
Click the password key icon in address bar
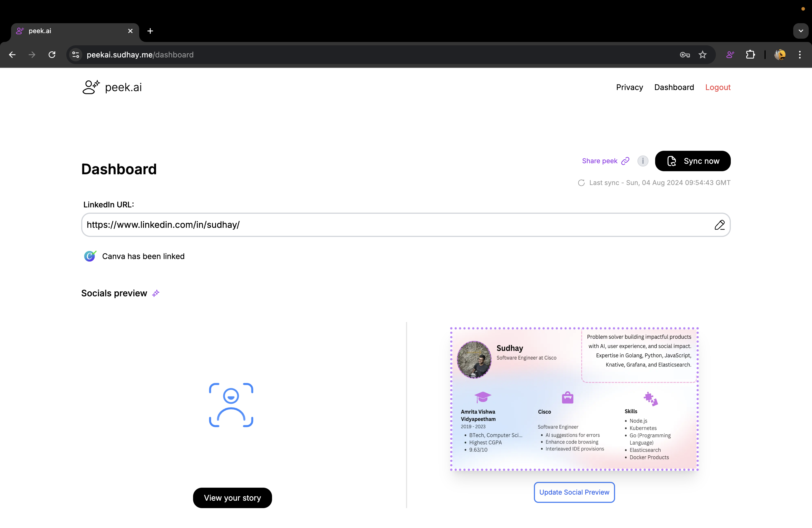(684, 55)
